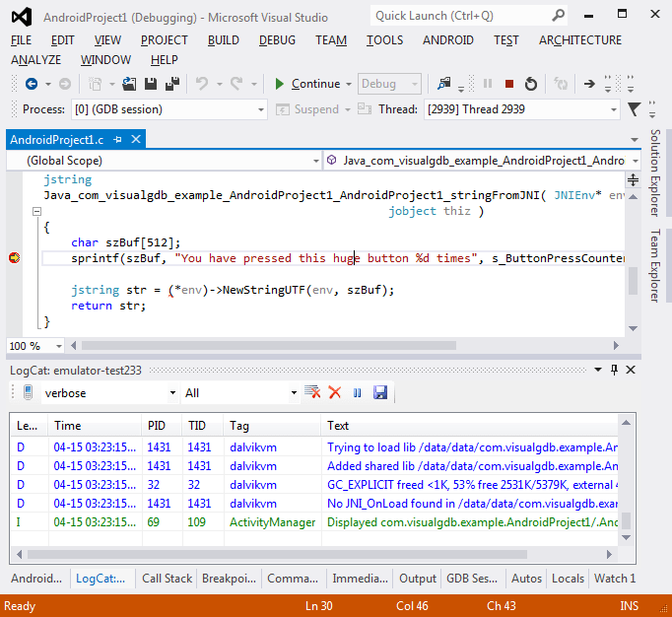Click the Navigate Backward arrow icon
Screen dimensions: 672x617
pyautogui.click(x=32, y=84)
